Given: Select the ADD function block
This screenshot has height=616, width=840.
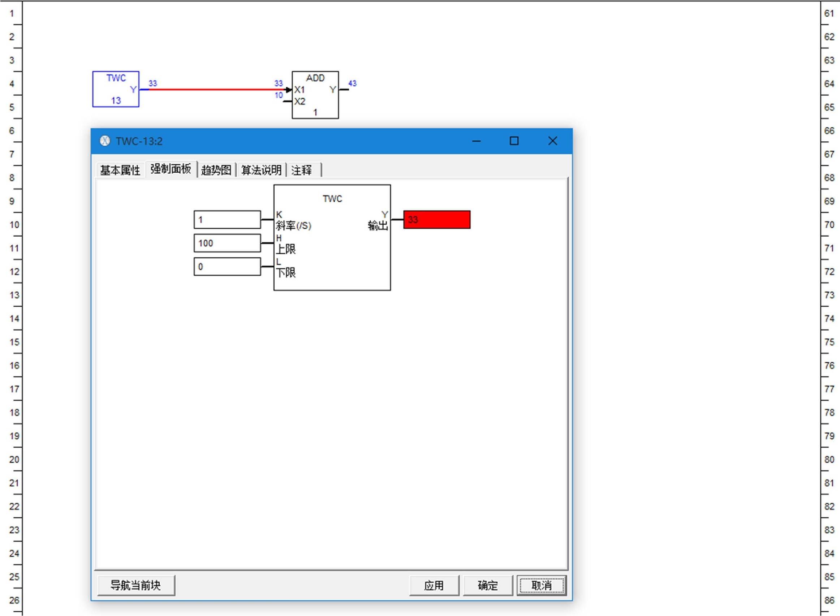Looking at the screenshot, I should click(x=315, y=95).
